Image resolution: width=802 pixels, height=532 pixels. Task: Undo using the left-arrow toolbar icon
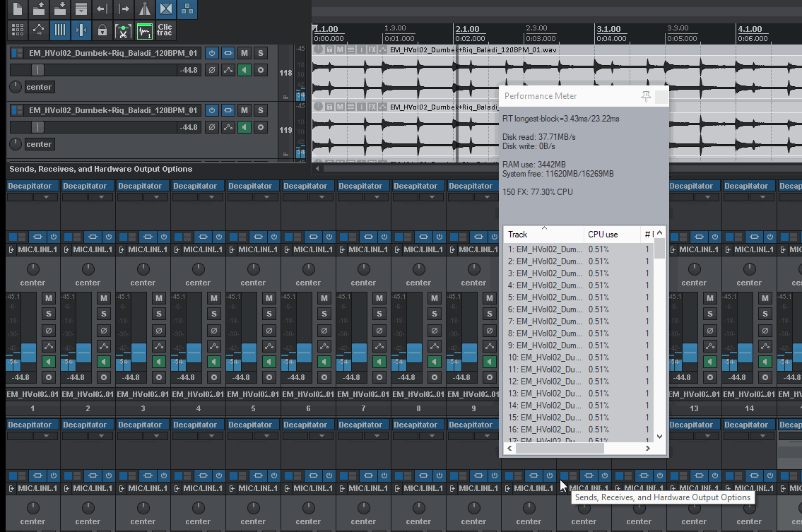(x=102, y=8)
